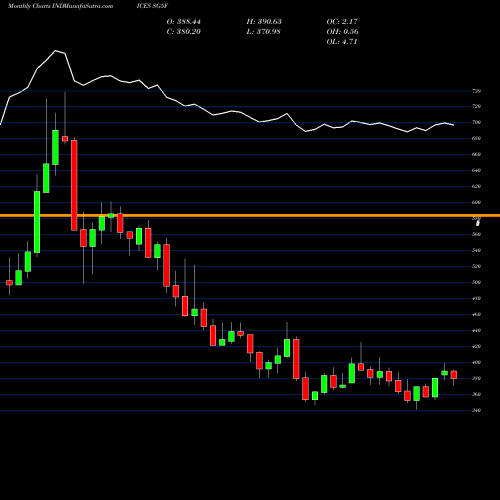This screenshot has height=500, width=500.
Task: Click the 720 price axis label
Action: (477, 106)
